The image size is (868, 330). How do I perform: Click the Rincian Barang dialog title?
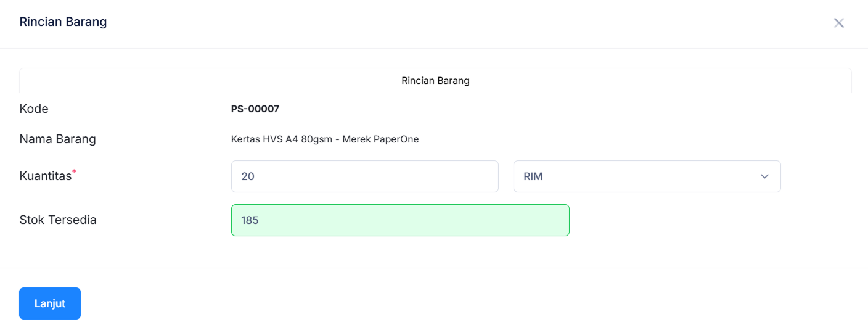pos(63,22)
